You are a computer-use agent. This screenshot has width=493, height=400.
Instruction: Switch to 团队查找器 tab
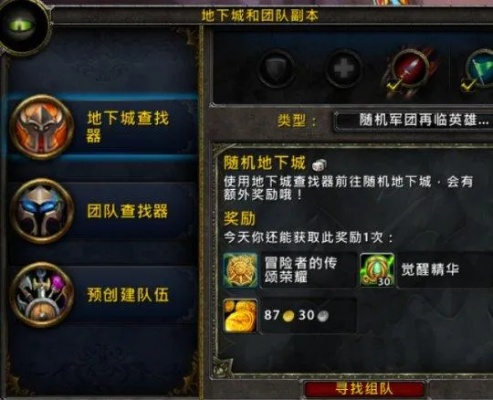click(x=102, y=211)
